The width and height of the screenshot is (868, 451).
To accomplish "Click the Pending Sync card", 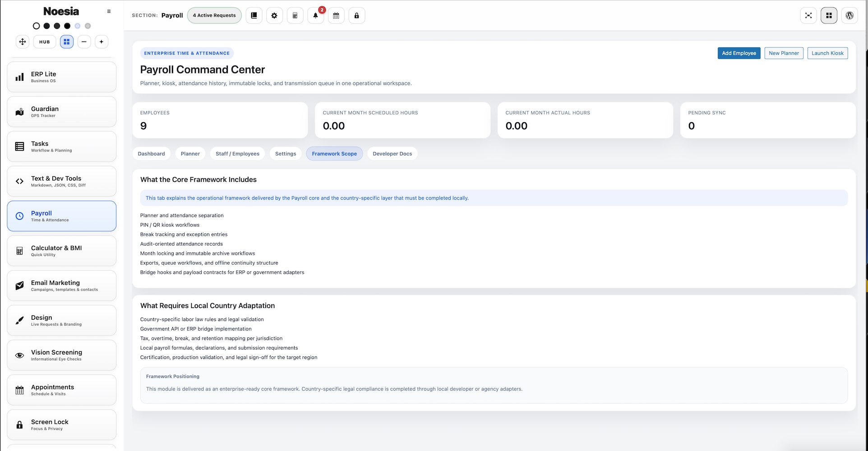I will point(768,120).
